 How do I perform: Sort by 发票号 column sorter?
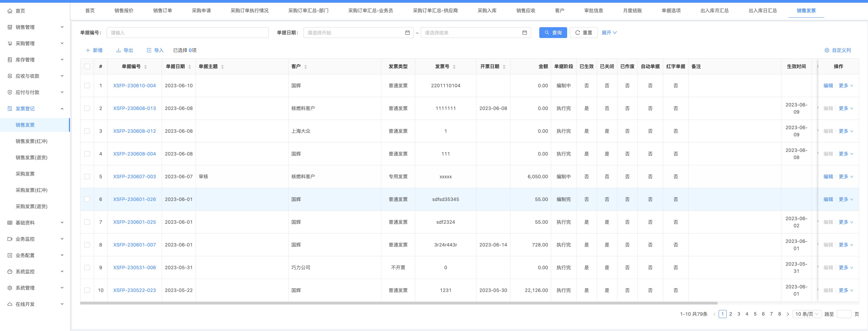pyautogui.click(x=454, y=67)
